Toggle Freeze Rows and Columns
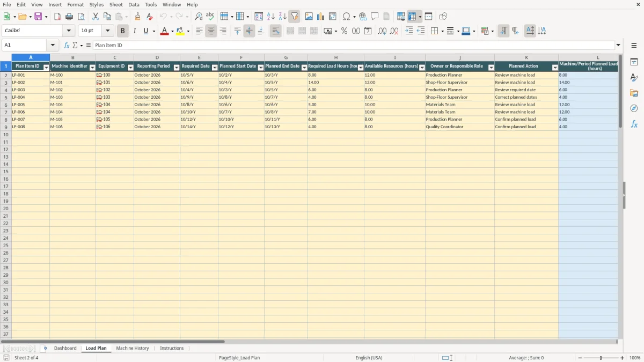The width and height of the screenshot is (644, 362). pos(412,16)
